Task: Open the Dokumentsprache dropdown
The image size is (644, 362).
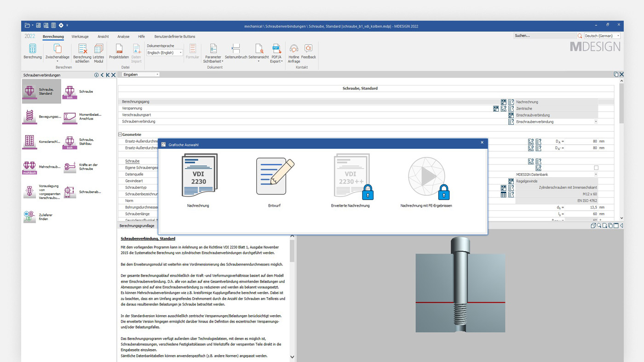Action: pyautogui.click(x=165, y=53)
